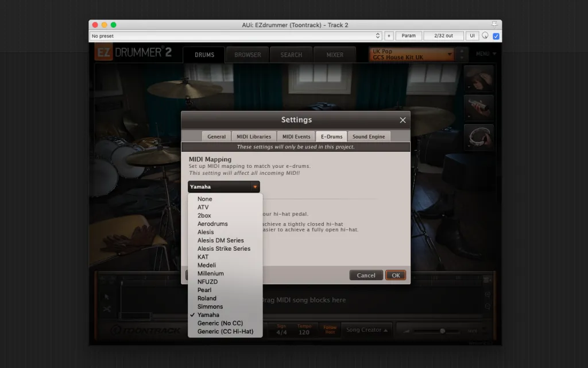This screenshot has height=368, width=588.
Task: Open the DRUMS tab in EZdrummer
Action: point(204,55)
